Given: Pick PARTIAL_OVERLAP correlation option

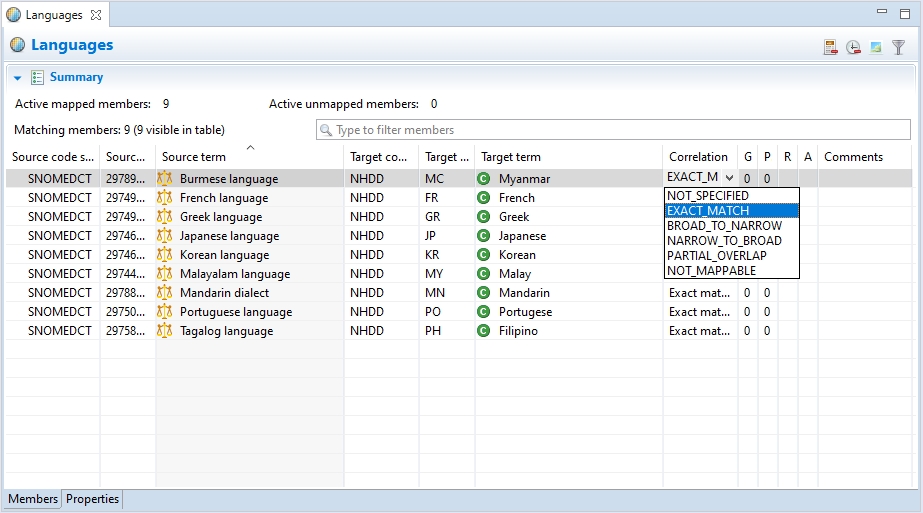Looking at the screenshot, I should pos(716,256).
